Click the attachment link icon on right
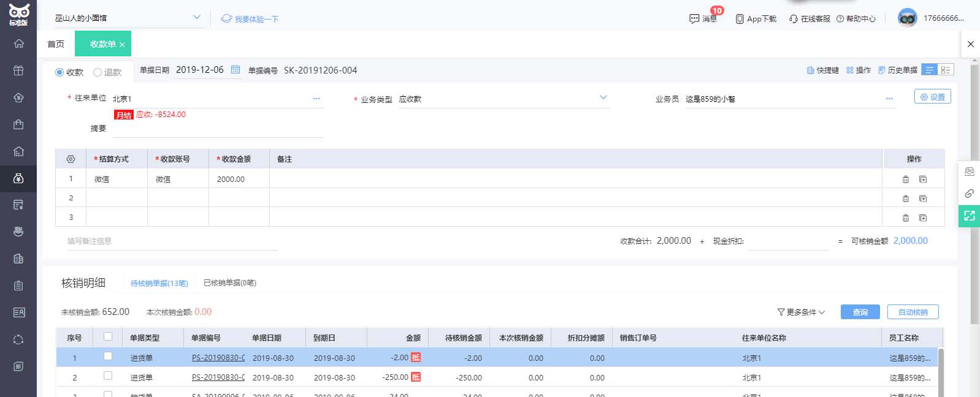Screen dimensions: 980x397 pos(969,194)
